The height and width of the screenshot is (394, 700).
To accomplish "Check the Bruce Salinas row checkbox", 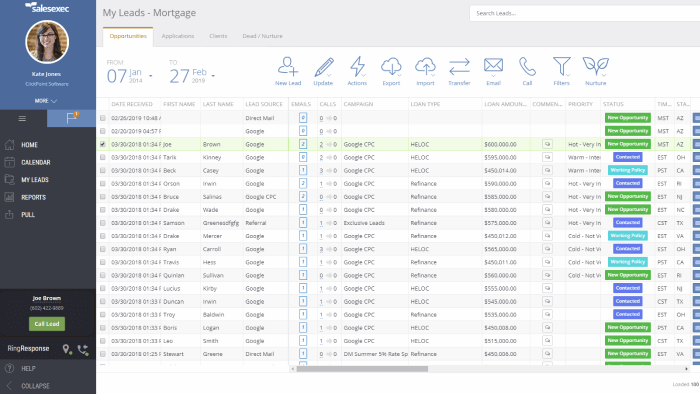I will click(x=103, y=197).
